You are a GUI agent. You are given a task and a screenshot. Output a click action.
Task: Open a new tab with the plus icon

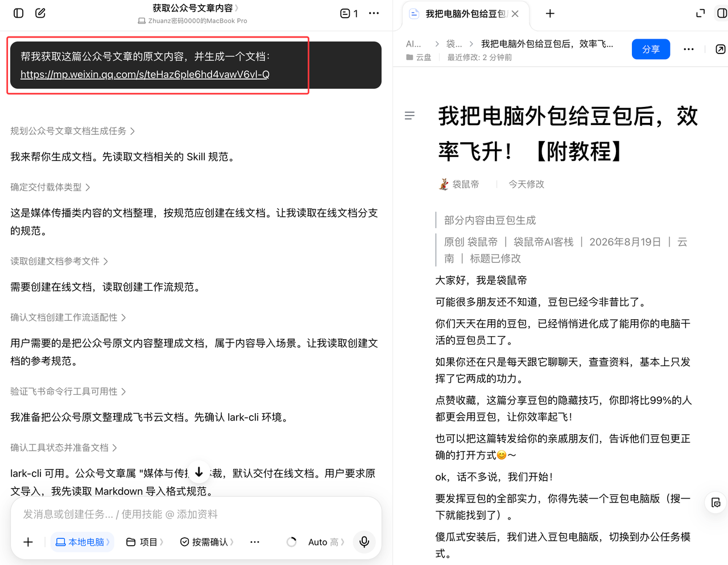pyautogui.click(x=550, y=13)
